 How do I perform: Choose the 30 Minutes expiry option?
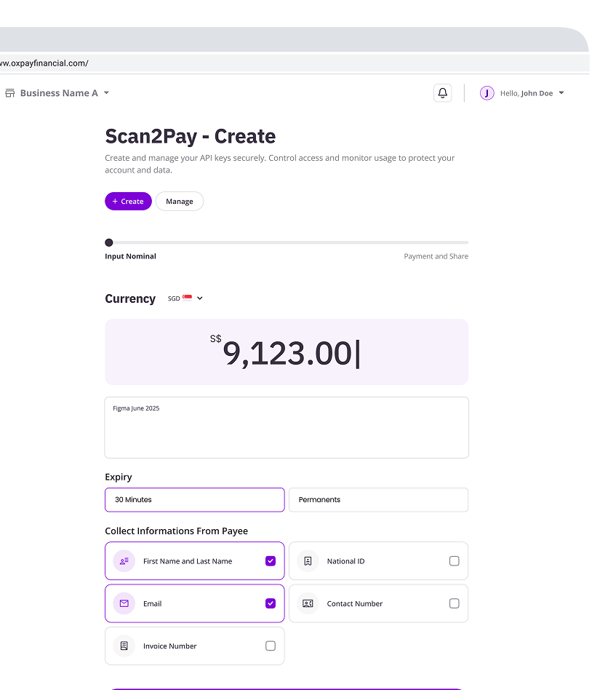click(194, 500)
